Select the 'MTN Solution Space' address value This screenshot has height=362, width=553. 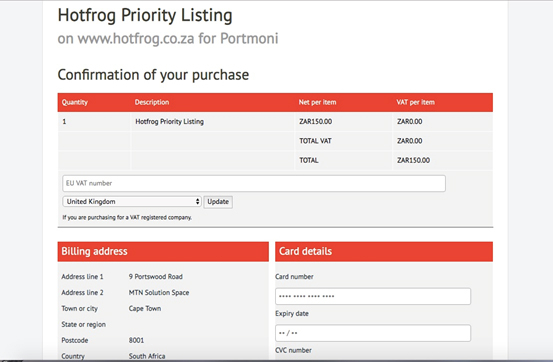click(x=159, y=293)
